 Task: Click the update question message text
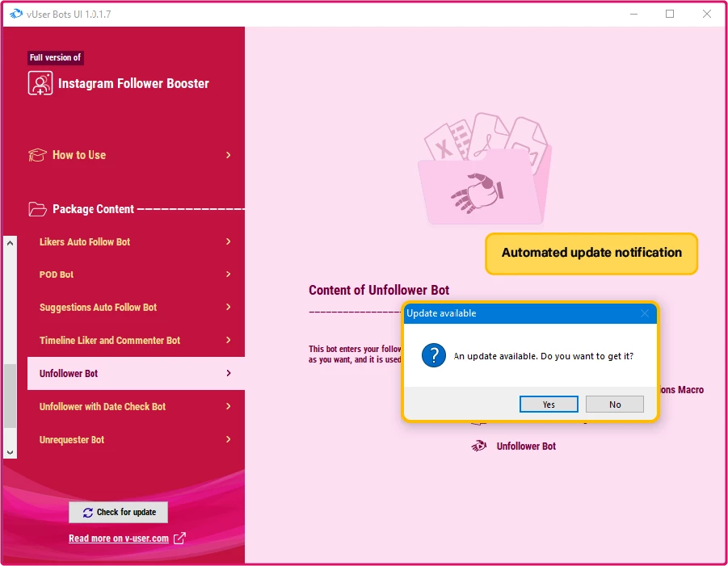(x=544, y=356)
